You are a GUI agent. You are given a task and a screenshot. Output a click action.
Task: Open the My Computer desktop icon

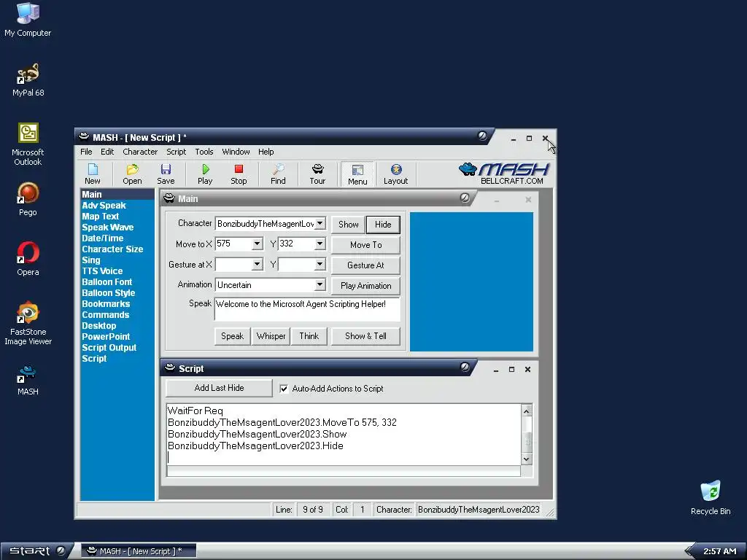tap(28, 20)
